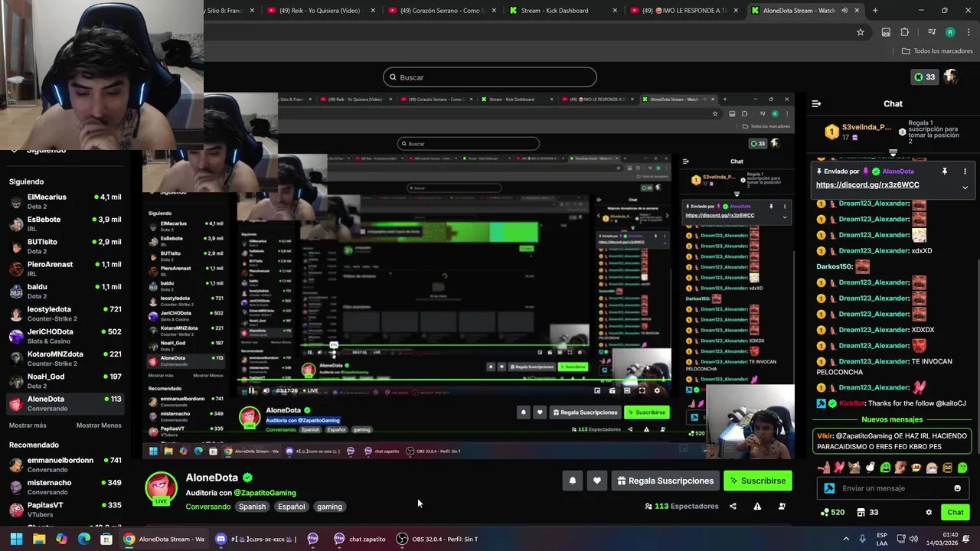Jump to 'Nuevos mensajes' in chat
The width and height of the screenshot is (980, 551).
point(892,419)
